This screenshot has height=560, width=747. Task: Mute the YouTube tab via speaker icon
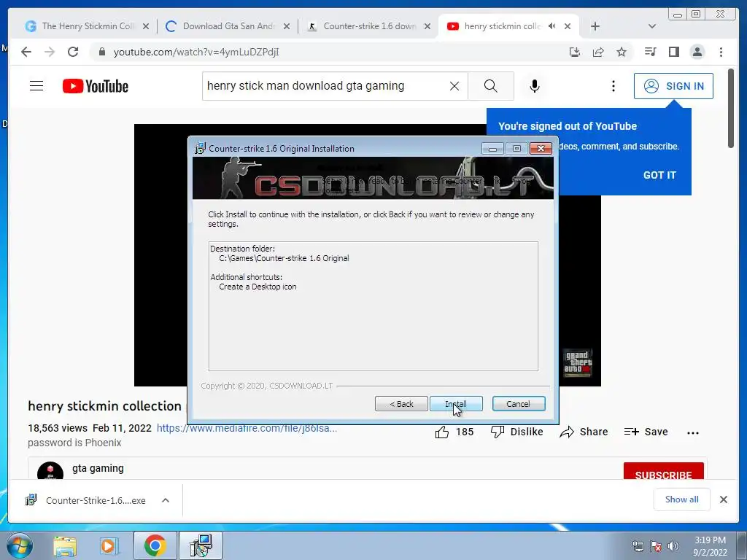point(551,26)
